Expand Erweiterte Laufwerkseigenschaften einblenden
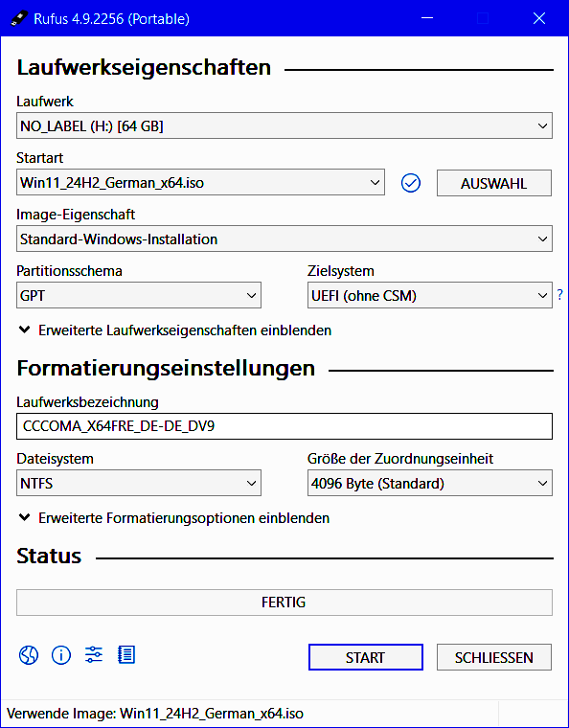This screenshot has width=569, height=728. click(x=174, y=330)
